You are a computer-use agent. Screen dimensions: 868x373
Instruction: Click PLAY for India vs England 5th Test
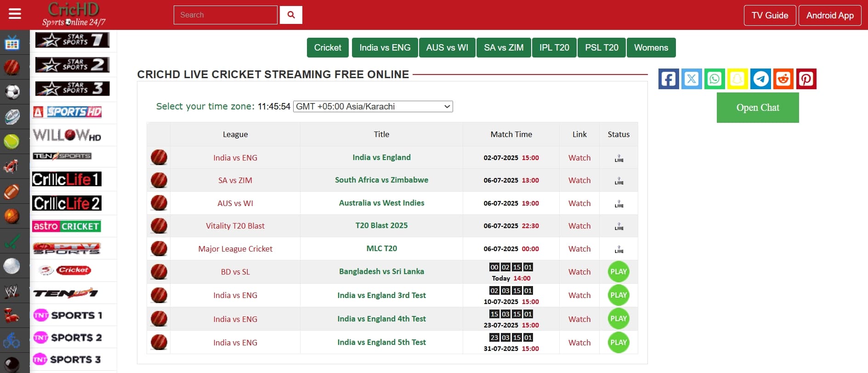618,342
